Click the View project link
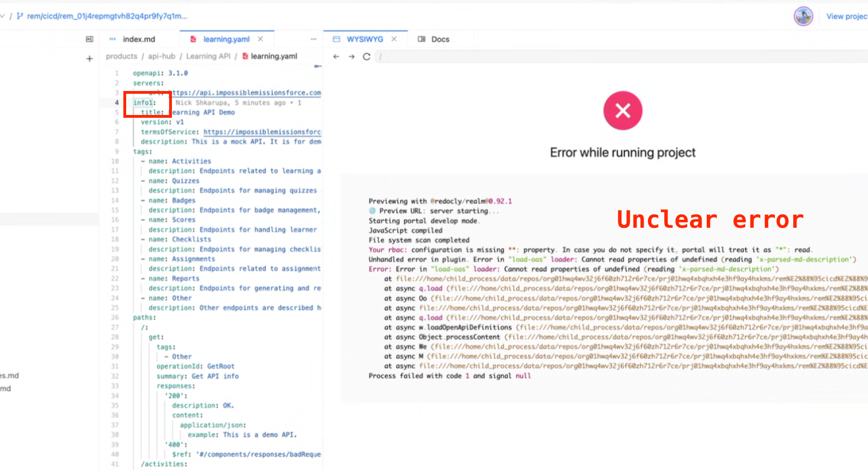Image resolution: width=868 pixels, height=470 pixels. click(846, 16)
